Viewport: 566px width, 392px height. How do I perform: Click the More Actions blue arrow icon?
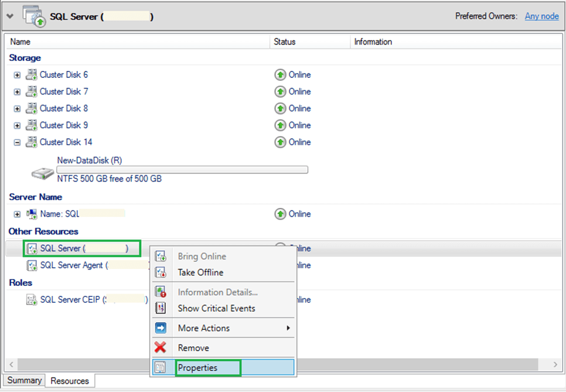[160, 328]
